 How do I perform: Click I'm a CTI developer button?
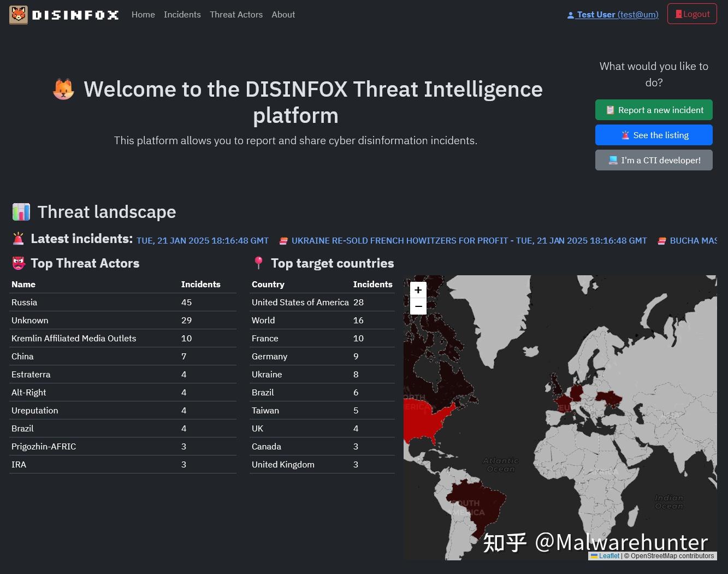click(654, 160)
